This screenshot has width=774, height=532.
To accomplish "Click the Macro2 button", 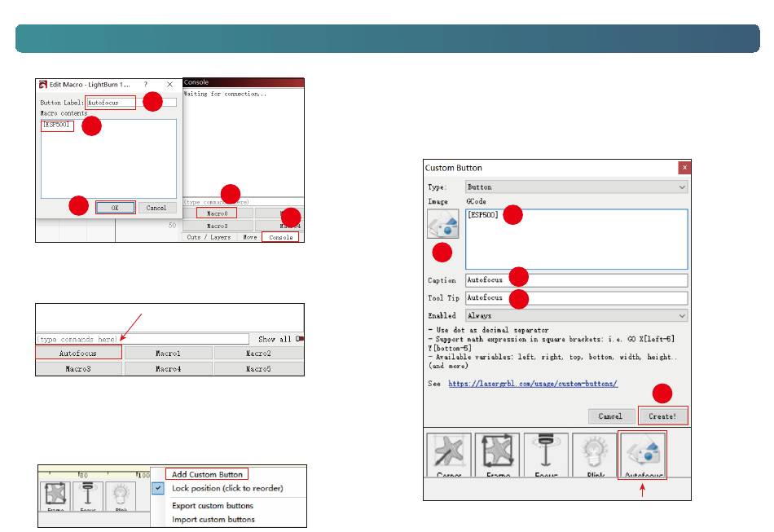I will pyautogui.click(x=258, y=353).
